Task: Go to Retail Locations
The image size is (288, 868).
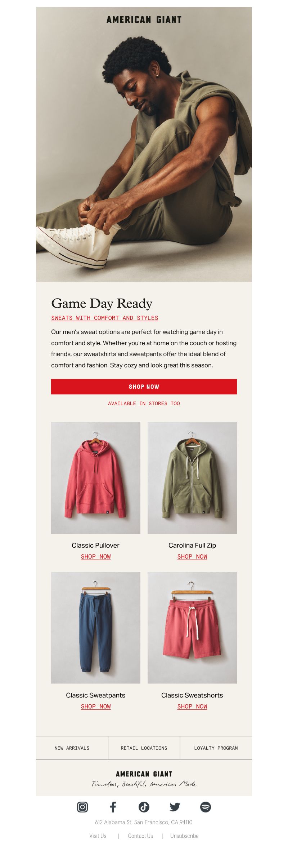Action: point(144,748)
